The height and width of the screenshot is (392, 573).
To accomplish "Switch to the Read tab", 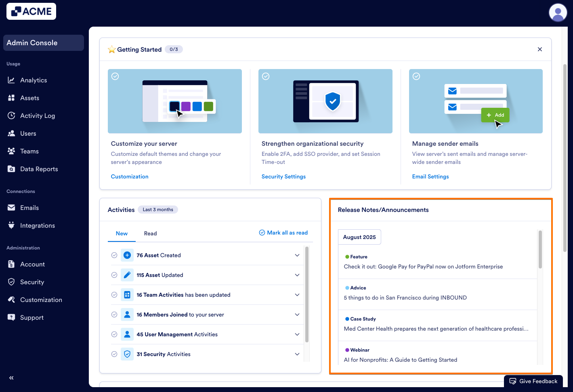I will tap(150, 233).
